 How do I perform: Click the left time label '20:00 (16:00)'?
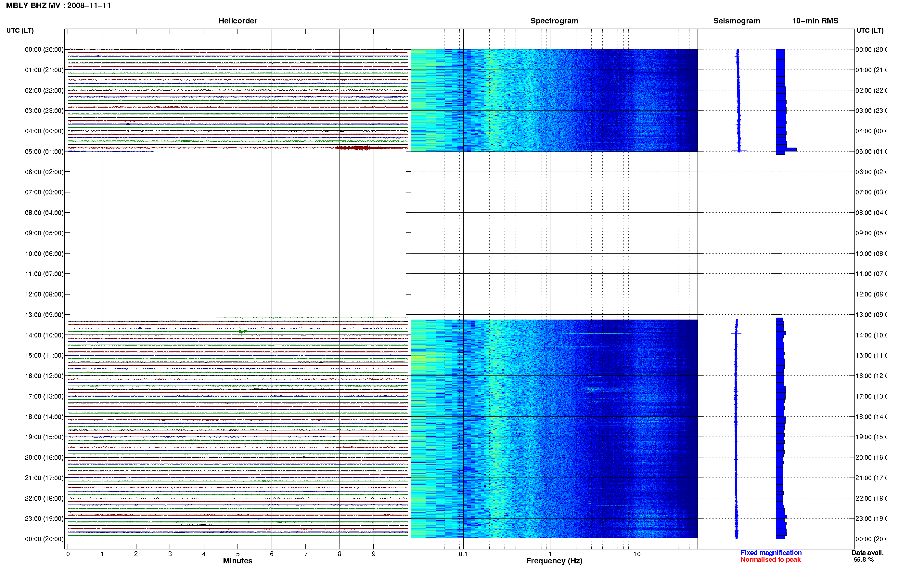(44, 458)
